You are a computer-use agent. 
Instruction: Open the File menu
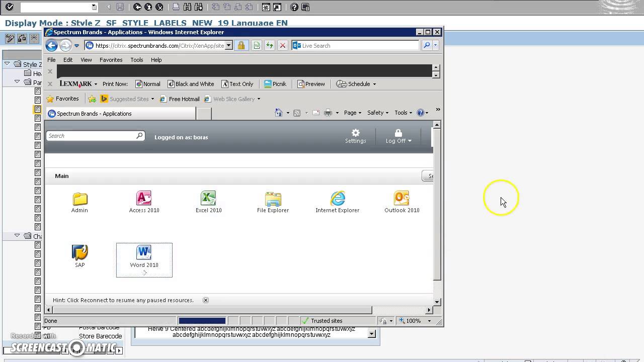click(x=51, y=60)
